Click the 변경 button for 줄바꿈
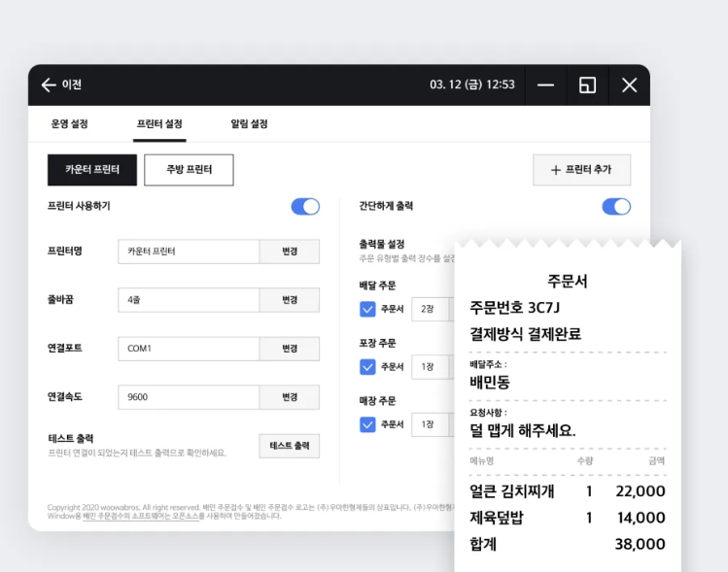 pyautogui.click(x=290, y=300)
